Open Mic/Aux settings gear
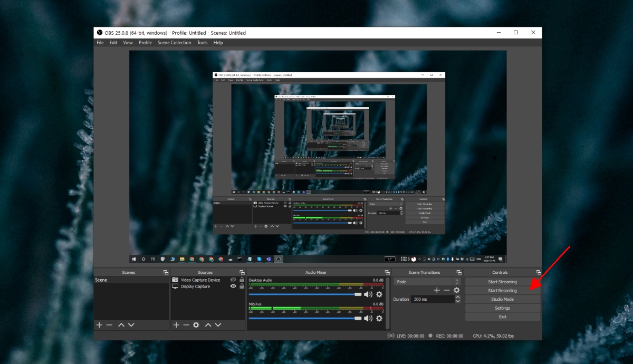 point(379,318)
